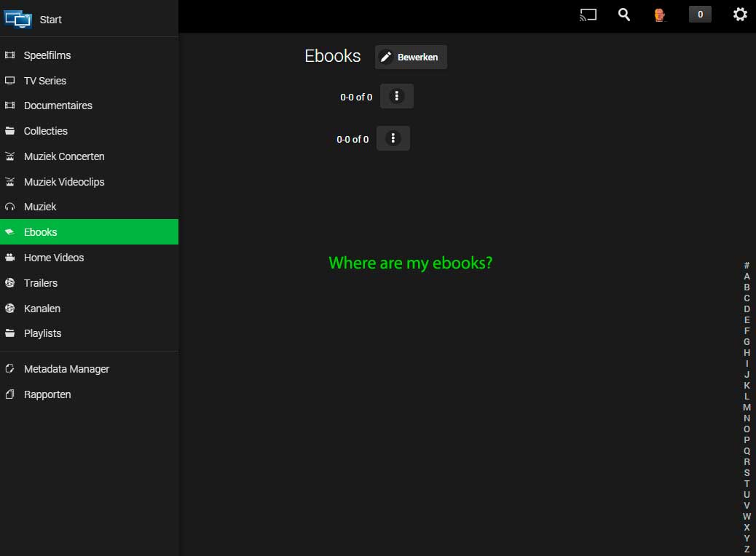Image resolution: width=756 pixels, height=556 pixels.
Task: Click the Home Videos camera icon
Action: coord(11,257)
